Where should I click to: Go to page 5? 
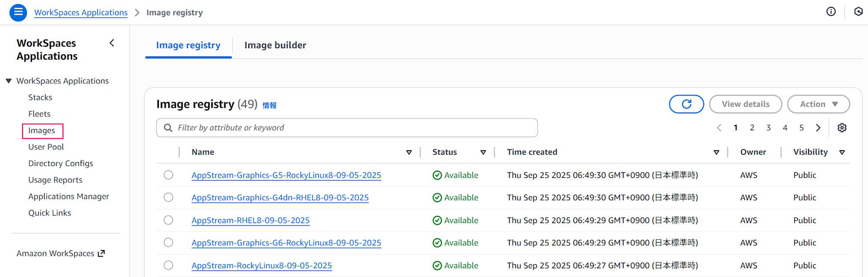(802, 128)
